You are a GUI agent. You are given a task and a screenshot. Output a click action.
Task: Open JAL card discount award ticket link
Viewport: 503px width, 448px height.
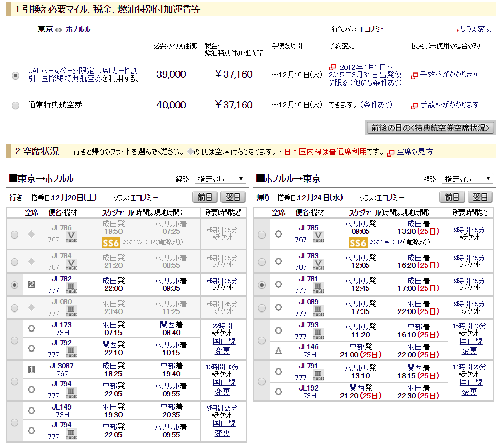click(x=84, y=74)
